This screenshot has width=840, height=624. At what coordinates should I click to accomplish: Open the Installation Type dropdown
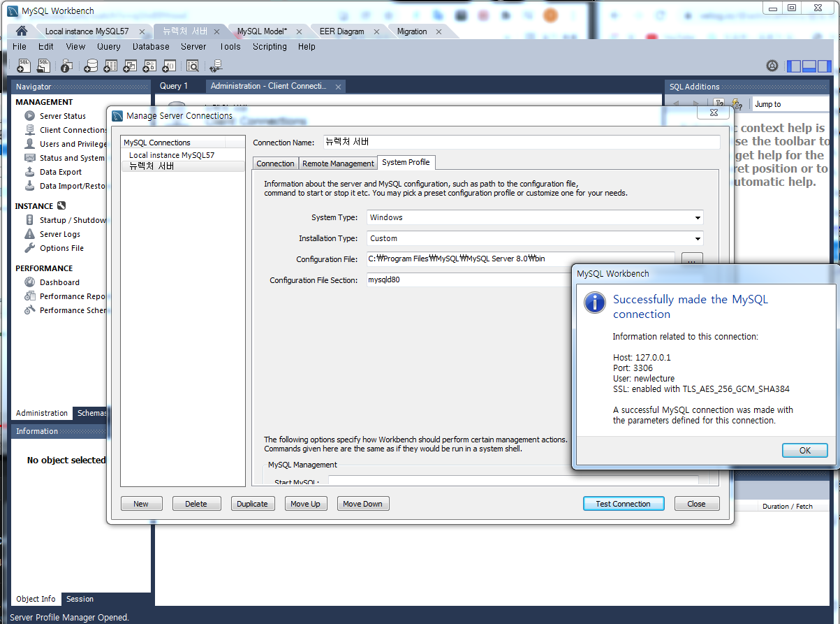(x=535, y=238)
